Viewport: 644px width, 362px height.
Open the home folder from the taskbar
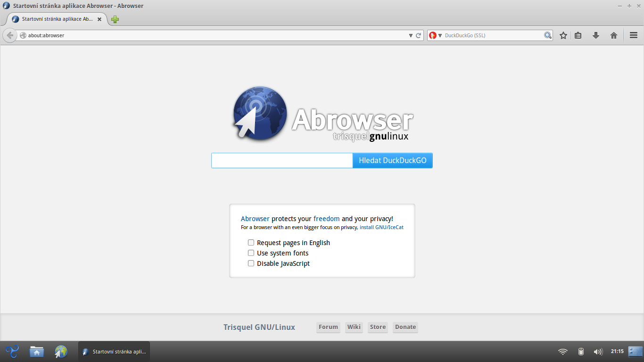(x=36, y=351)
